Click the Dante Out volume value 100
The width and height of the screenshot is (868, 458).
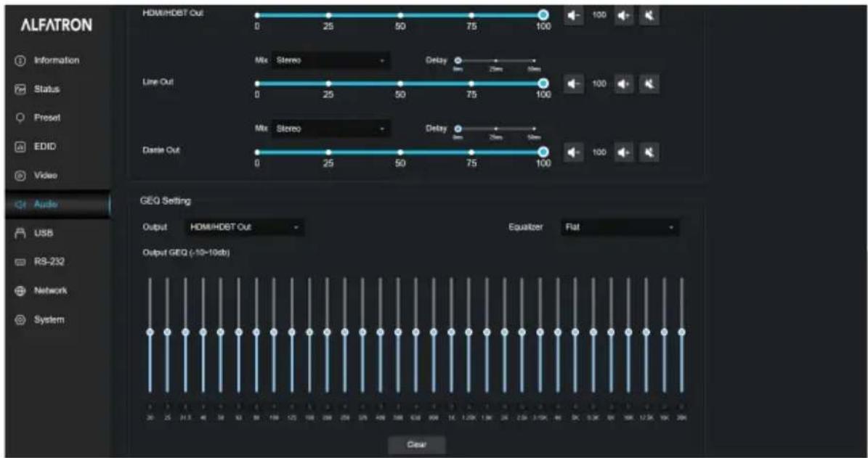[599, 152]
